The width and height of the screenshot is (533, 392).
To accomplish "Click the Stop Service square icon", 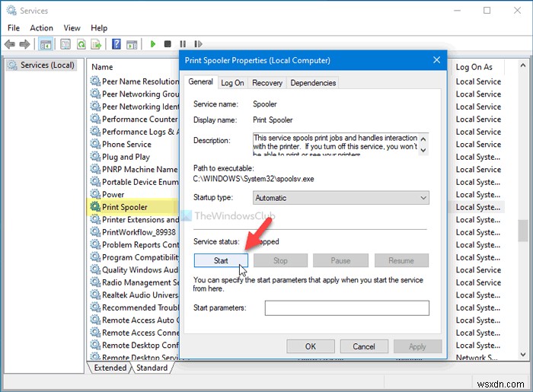I will pos(168,44).
